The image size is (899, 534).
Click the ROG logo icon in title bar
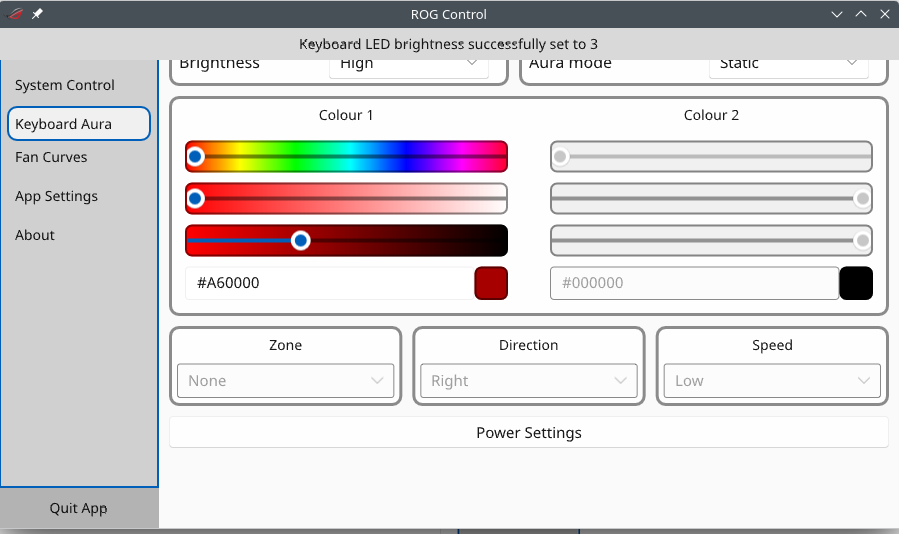pos(15,14)
